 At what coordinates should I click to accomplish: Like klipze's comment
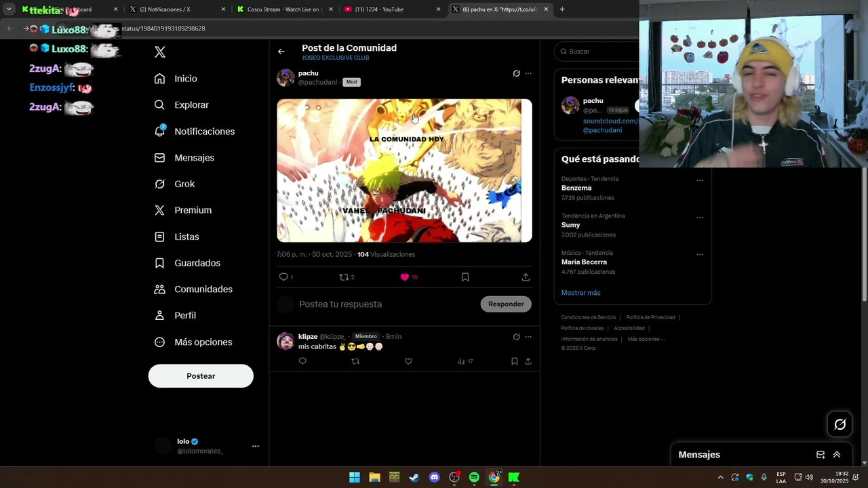coord(408,361)
